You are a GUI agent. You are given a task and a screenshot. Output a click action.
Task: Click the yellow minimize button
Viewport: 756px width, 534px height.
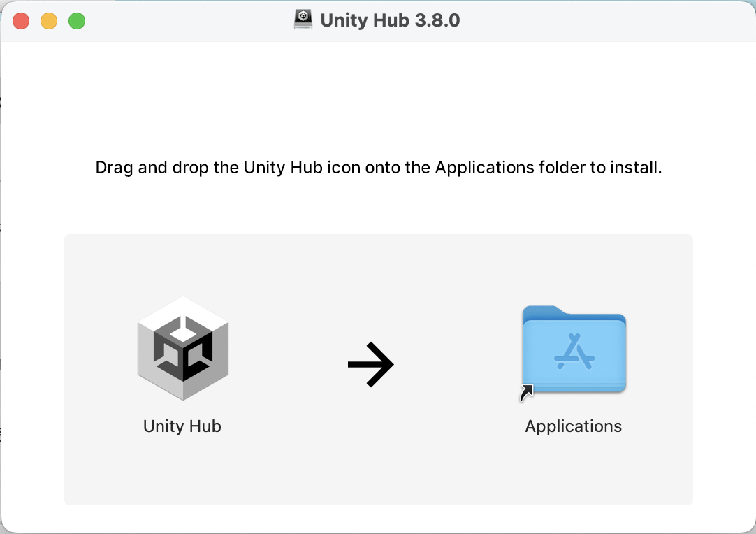pyautogui.click(x=49, y=21)
